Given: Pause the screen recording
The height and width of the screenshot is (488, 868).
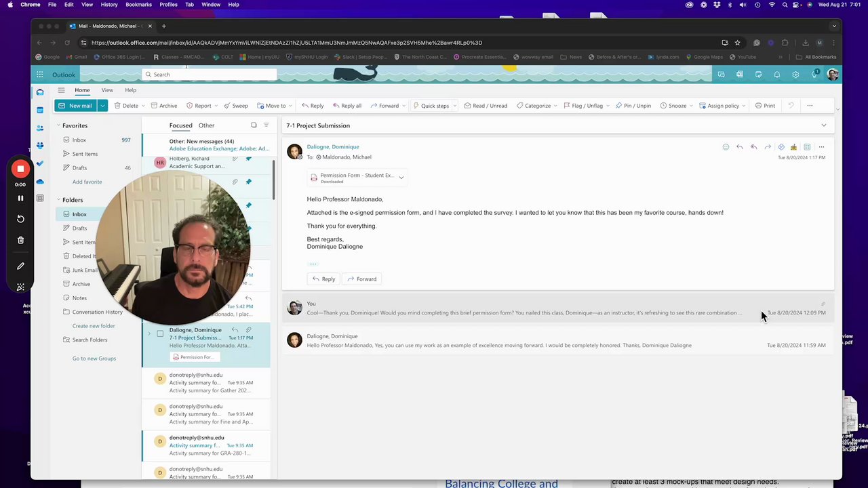Looking at the screenshot, I should [20, 199].
